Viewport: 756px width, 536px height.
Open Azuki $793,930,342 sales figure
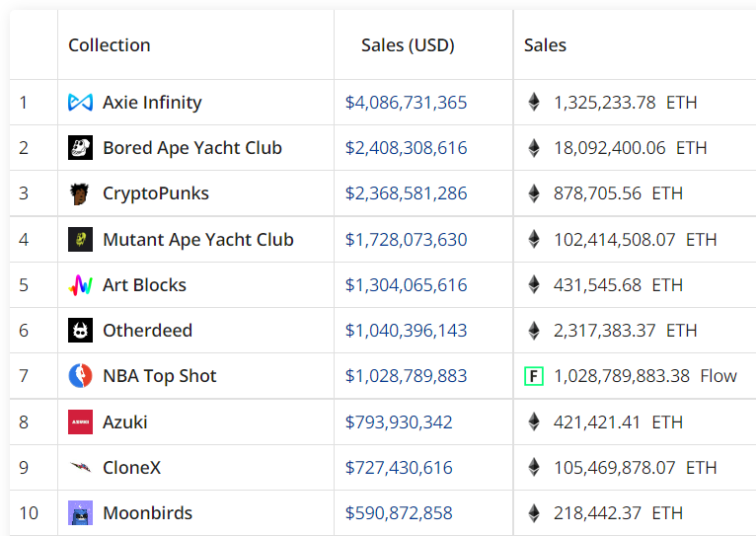[x=399, y=422]
